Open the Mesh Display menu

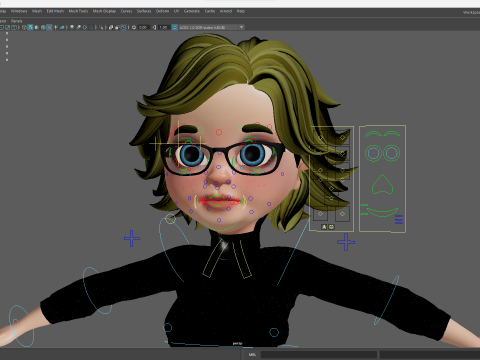coord(104,11)
